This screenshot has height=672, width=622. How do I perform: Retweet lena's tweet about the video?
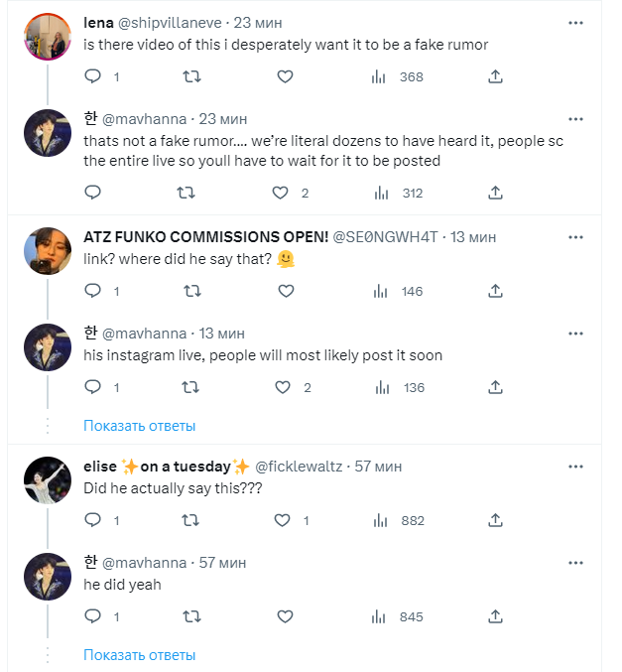coord(193,76)
